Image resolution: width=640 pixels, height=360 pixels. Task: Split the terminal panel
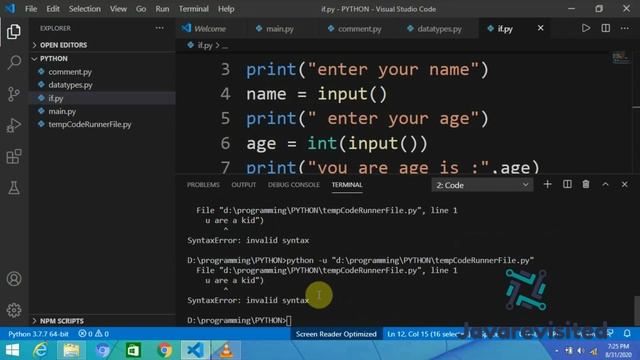click(x=567, y=184)
